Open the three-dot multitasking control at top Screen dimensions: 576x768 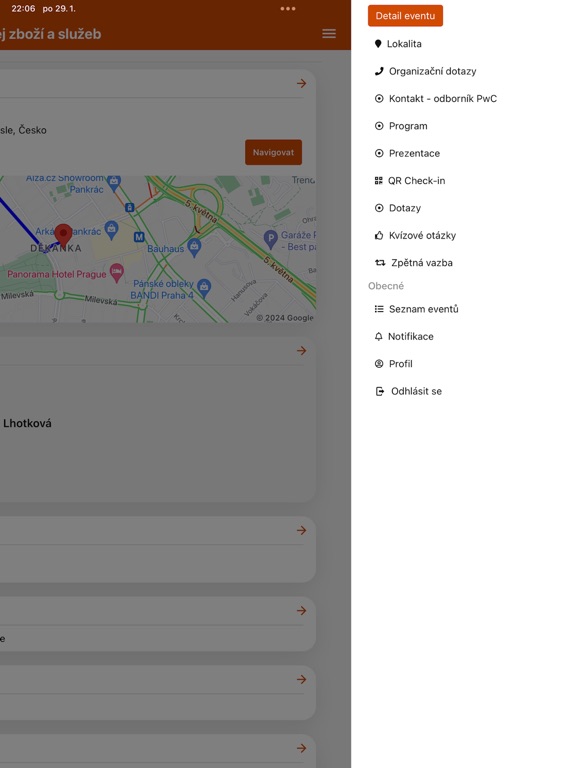[288, 9]
